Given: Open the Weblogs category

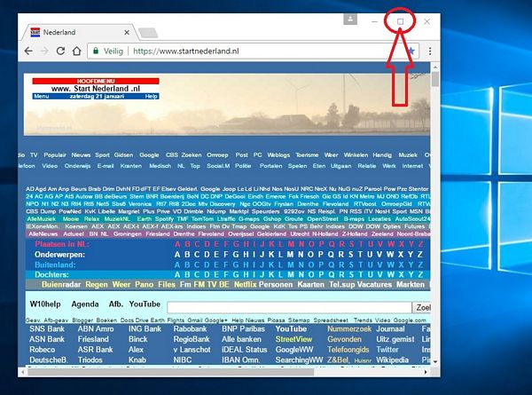Looking at the screenshot, I should (278, 154).
